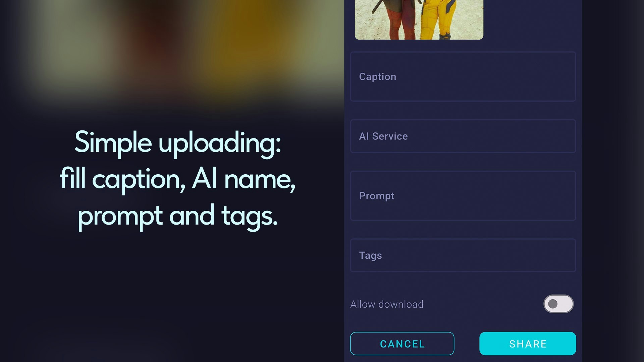Click the 'Prompt' placeholder label
644x362 pixels.
pyautogui.click(x=377, y=196)
